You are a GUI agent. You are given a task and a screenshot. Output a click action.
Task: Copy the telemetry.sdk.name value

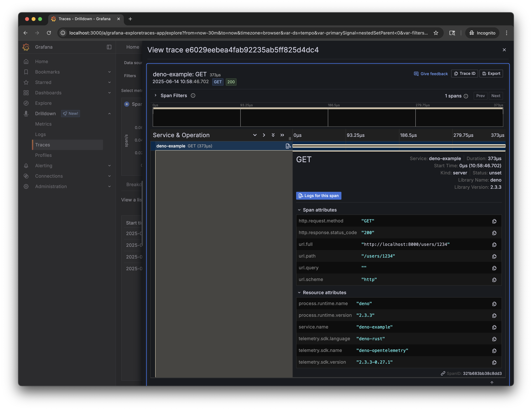click(x=494, y=350)
